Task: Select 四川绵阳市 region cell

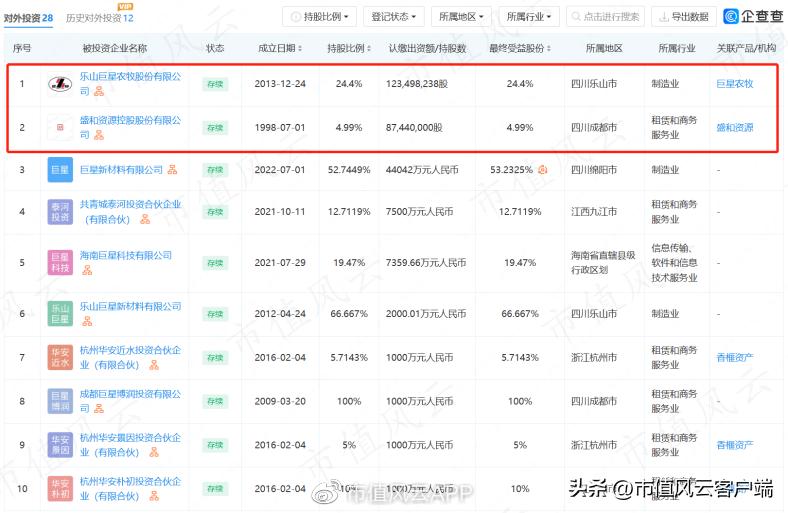Action: coord(594,170)
